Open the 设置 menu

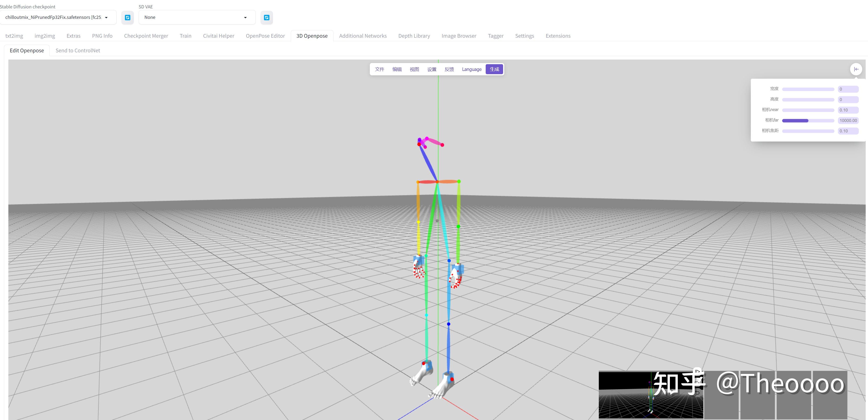(432, 69)
